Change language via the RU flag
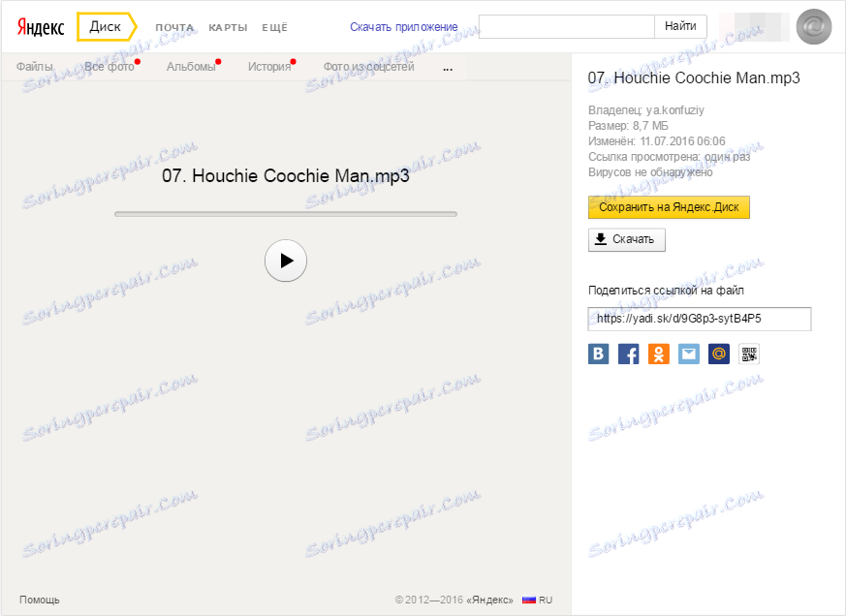This screenshot has height=616, width=846. coord(538,600)
